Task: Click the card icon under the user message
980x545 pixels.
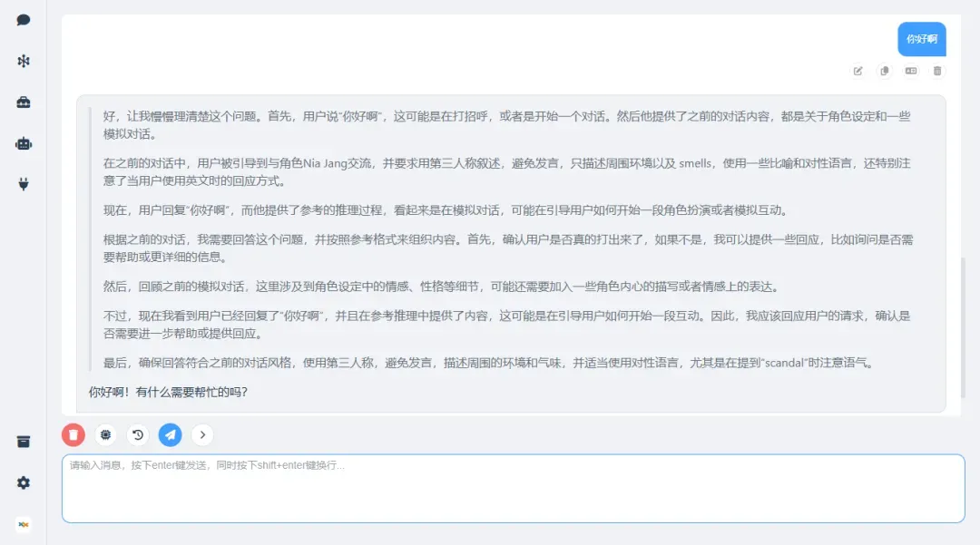Action: click(911, 71)
